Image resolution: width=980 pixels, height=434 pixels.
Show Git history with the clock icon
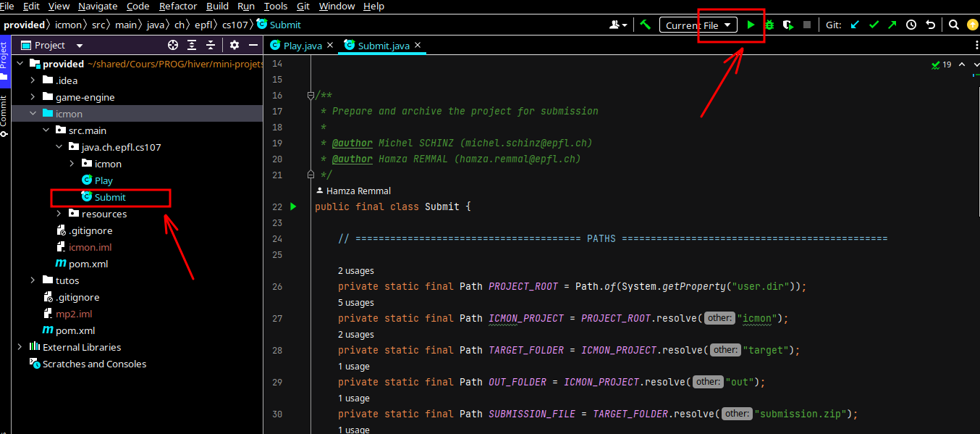click(911, 25)
